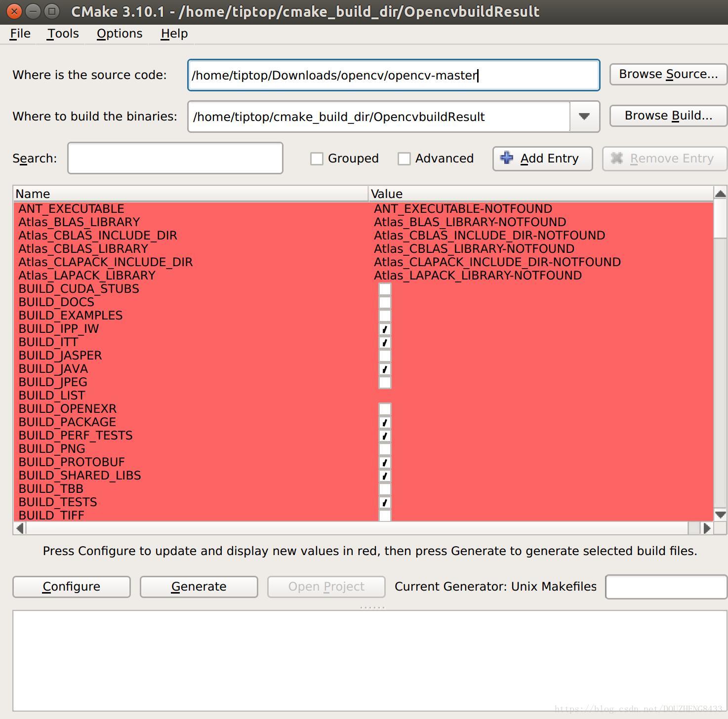Image resolution: width=728 pixels, height=719 pixels.
Task: Expand the build binaries path dropdown
Action: pos(584,117)
